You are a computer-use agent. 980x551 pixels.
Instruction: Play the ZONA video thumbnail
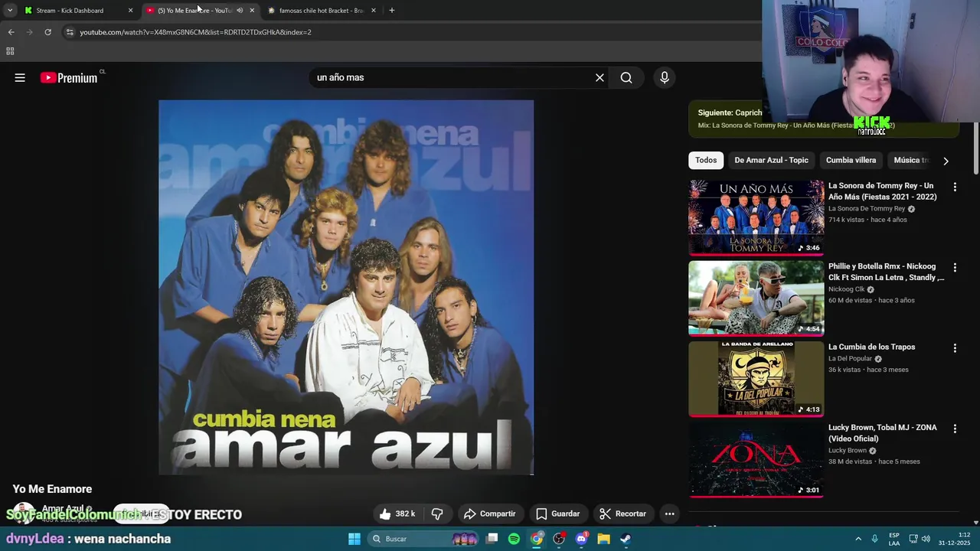pos(756,459)
